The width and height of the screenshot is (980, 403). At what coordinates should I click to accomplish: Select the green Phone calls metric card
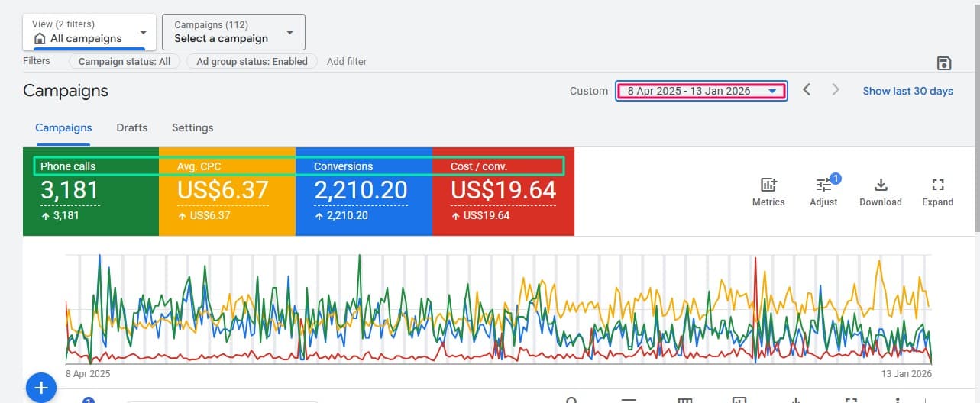[x=91, y=192]
